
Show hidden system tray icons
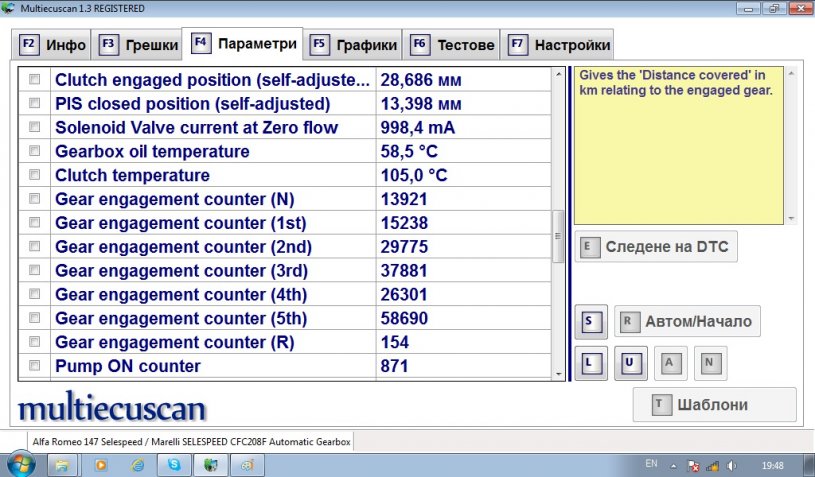coord(674,465)
